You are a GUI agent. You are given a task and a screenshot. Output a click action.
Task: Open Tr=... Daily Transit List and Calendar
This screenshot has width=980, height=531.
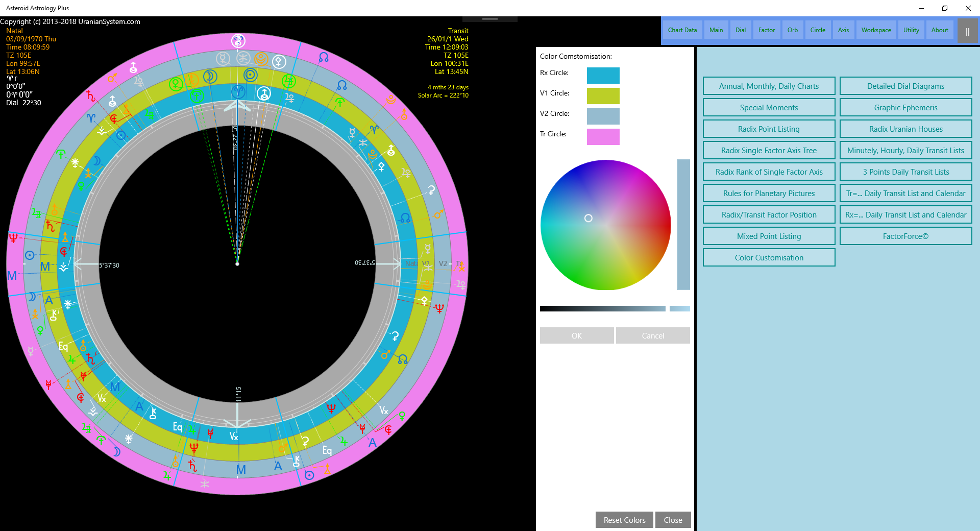point(905,193)
